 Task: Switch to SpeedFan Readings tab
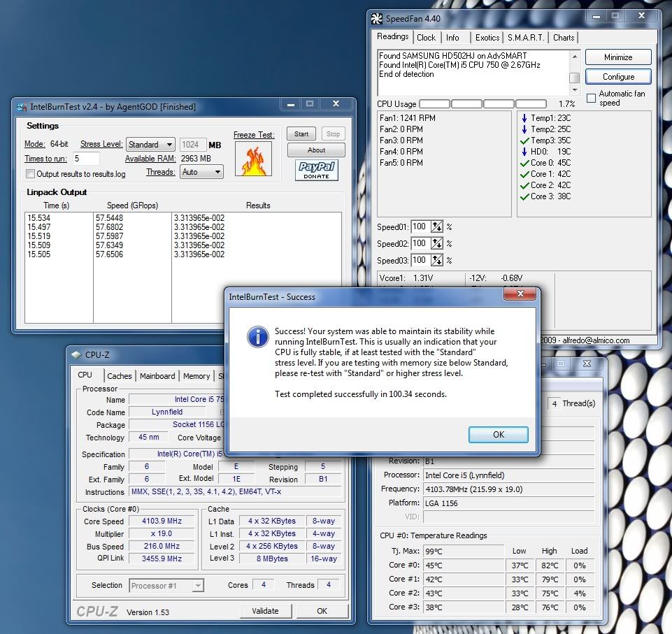click(392, 36)
